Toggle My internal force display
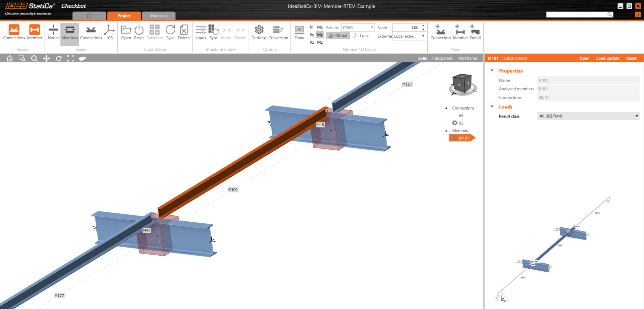Screen dimensions: 644x309 coord(320,35)
